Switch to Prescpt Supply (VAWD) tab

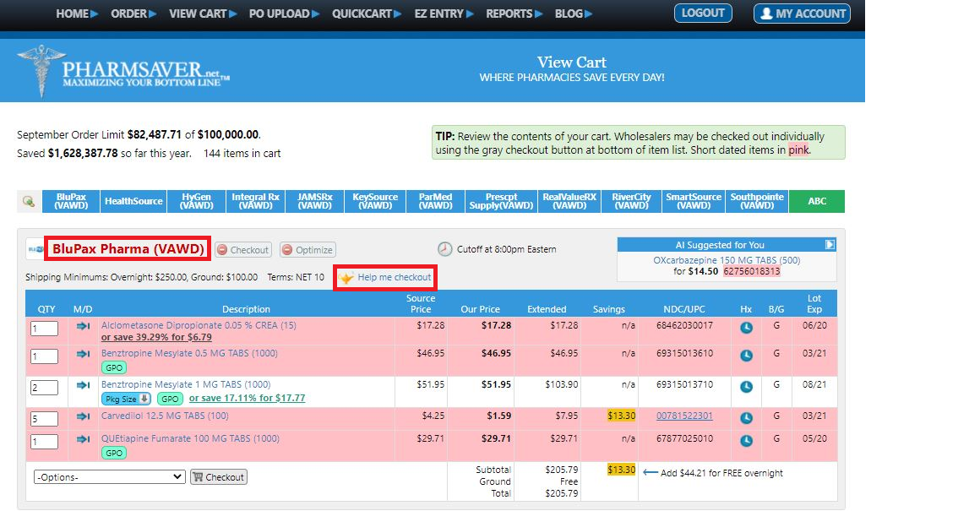(x=501, y=201)
